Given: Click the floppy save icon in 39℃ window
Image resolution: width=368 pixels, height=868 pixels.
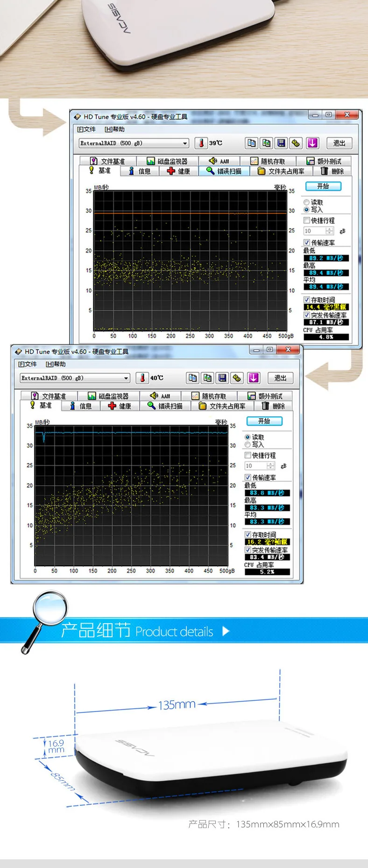Looking at the screenshot, I should coord(281,143).
